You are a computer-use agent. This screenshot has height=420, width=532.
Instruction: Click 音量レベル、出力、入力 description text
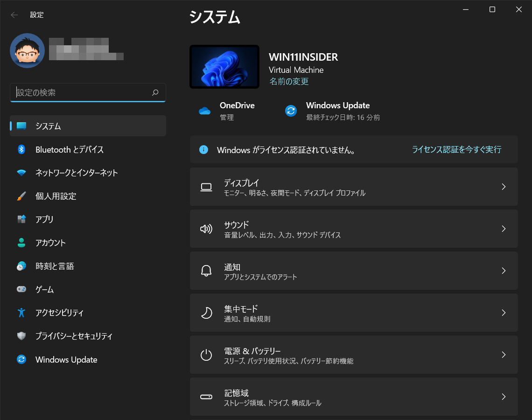point(282,235)
